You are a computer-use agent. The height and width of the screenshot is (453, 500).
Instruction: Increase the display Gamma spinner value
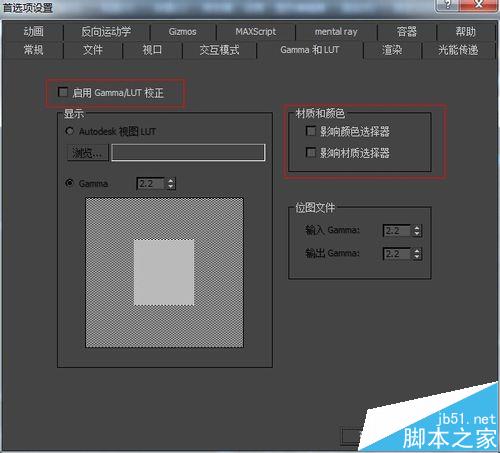(171, 181)
